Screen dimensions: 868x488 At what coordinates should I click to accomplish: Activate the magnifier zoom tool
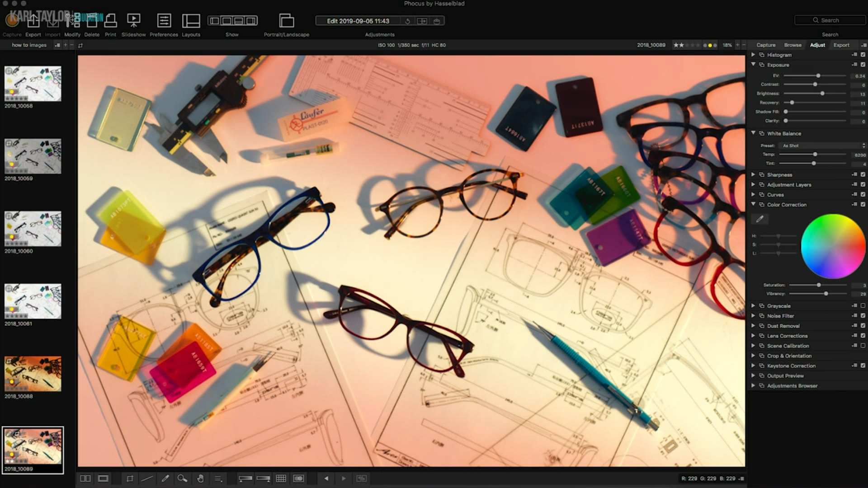[x=182, y=479]
